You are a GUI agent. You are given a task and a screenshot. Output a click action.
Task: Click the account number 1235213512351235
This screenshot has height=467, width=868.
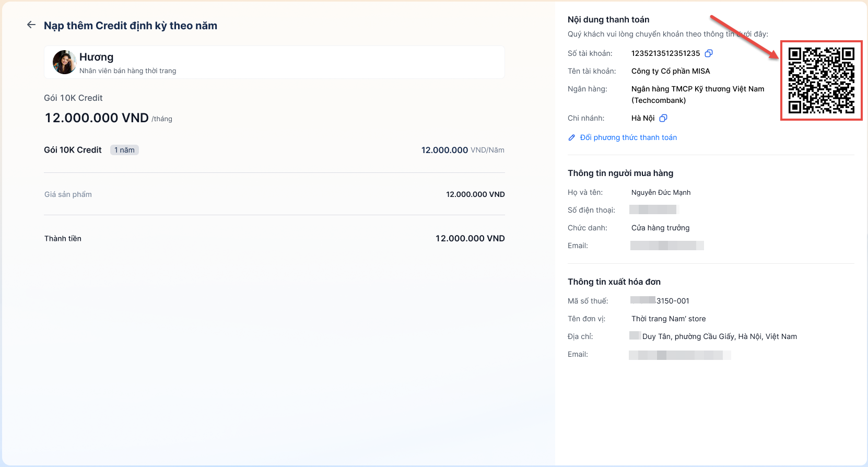(665, 53)
